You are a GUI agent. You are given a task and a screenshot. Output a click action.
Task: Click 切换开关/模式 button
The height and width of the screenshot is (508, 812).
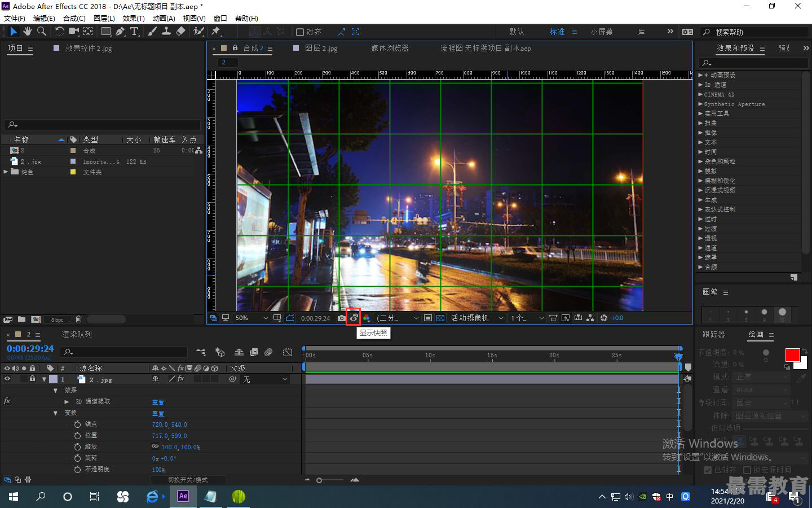click(x=188, y=480)
